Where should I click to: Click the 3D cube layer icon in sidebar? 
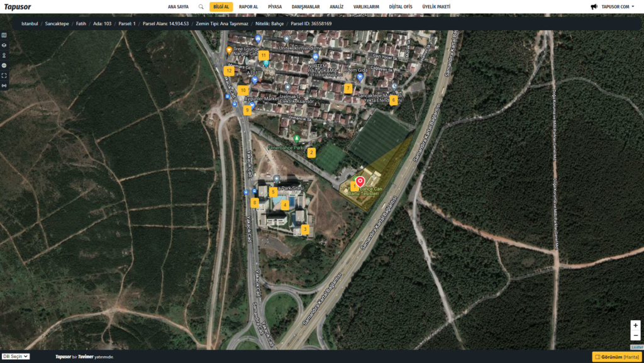point(4,45)
